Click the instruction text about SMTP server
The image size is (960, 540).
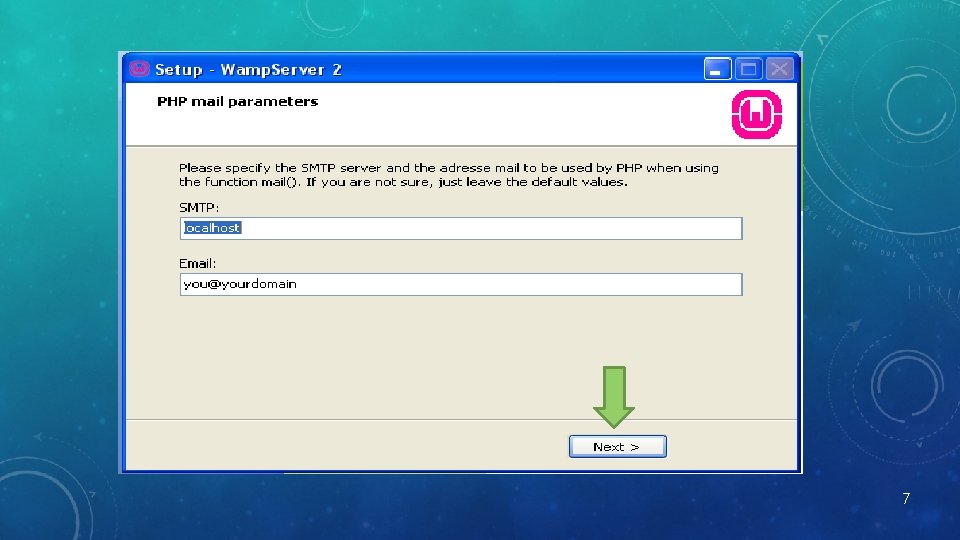point(448,174)
